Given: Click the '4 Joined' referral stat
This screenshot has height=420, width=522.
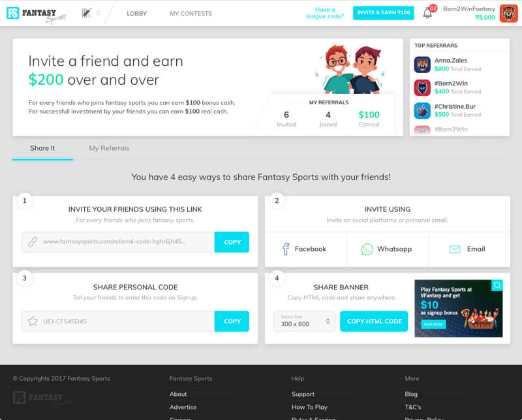Looking at the screenshot, I should tap(328, 119).
